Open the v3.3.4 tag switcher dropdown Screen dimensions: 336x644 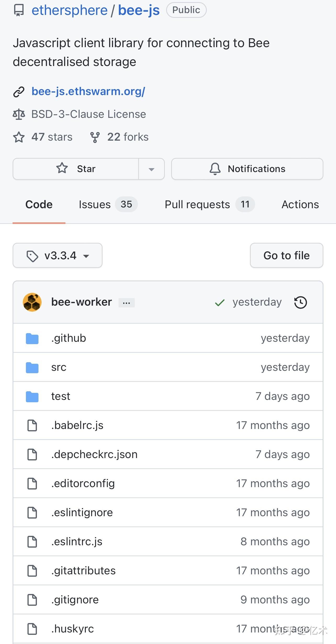[x=58, y=256]
